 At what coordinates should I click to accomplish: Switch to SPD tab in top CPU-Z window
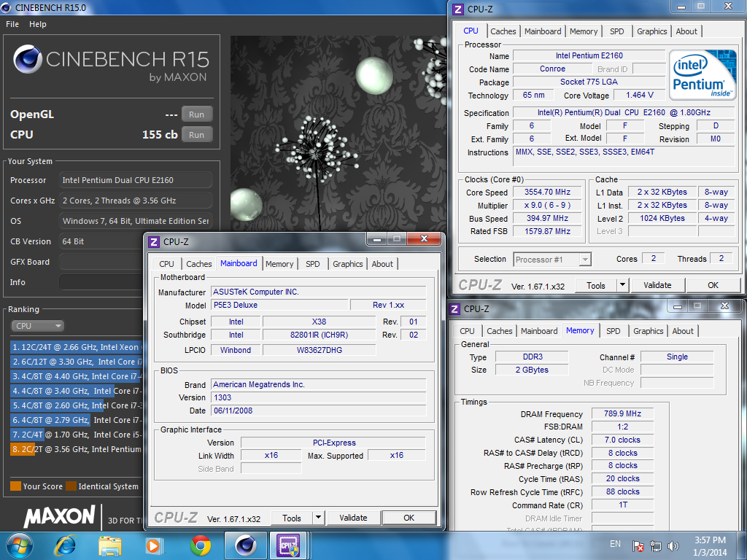(x=616, y=31)
